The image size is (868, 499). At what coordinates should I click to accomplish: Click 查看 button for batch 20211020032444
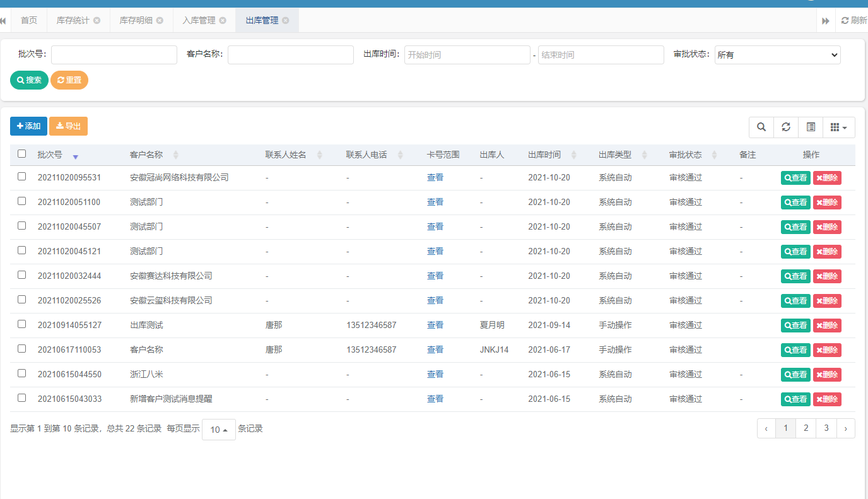click(795, 276)
